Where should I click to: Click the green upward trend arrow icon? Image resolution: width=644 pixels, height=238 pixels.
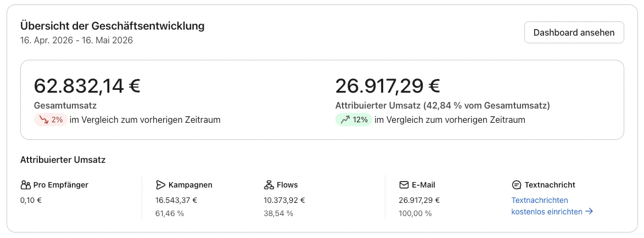(345, 120)
